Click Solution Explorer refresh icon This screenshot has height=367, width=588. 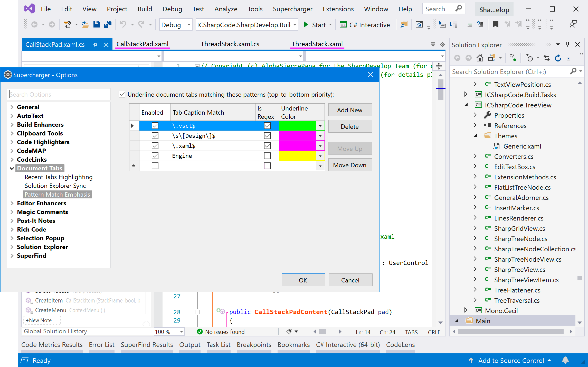click(x=558, y=58)
